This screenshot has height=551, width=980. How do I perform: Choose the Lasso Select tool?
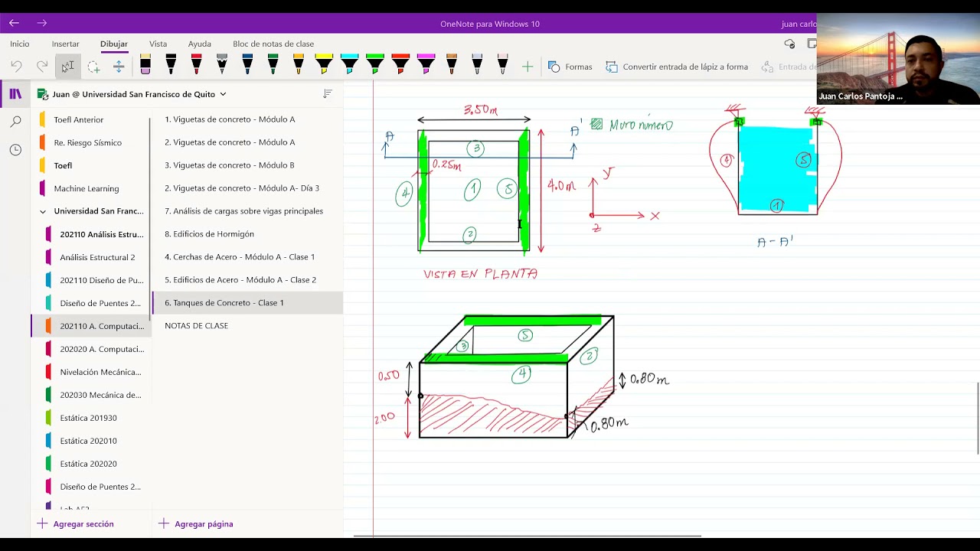[93, 67]
